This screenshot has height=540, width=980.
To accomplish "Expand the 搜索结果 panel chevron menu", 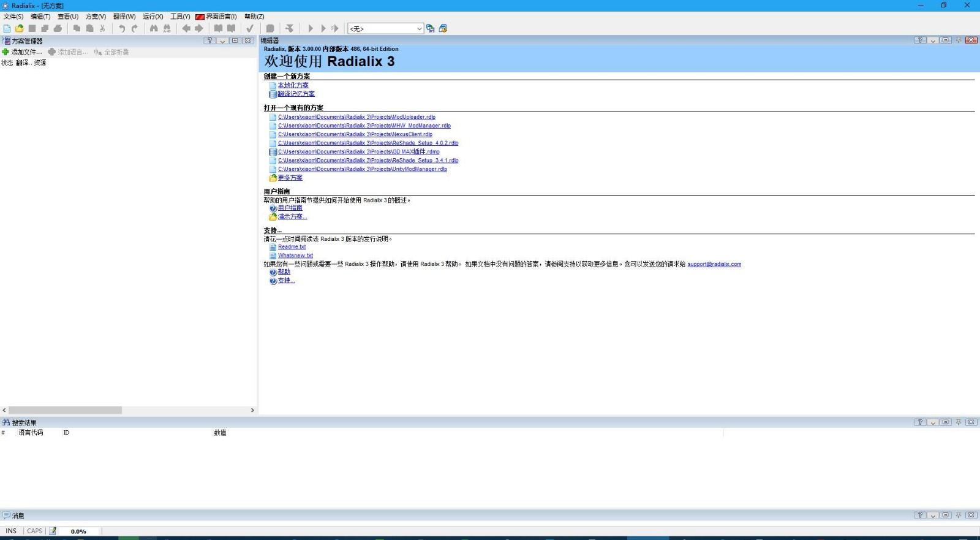I will pyautogui.click(x=933, y=422).
